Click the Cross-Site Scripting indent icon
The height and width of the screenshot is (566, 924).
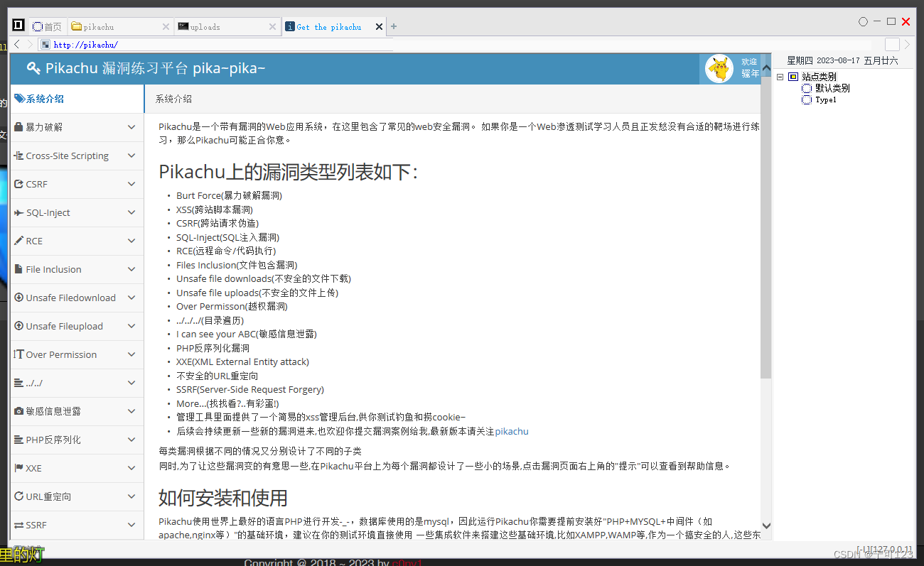pos(19,156)
